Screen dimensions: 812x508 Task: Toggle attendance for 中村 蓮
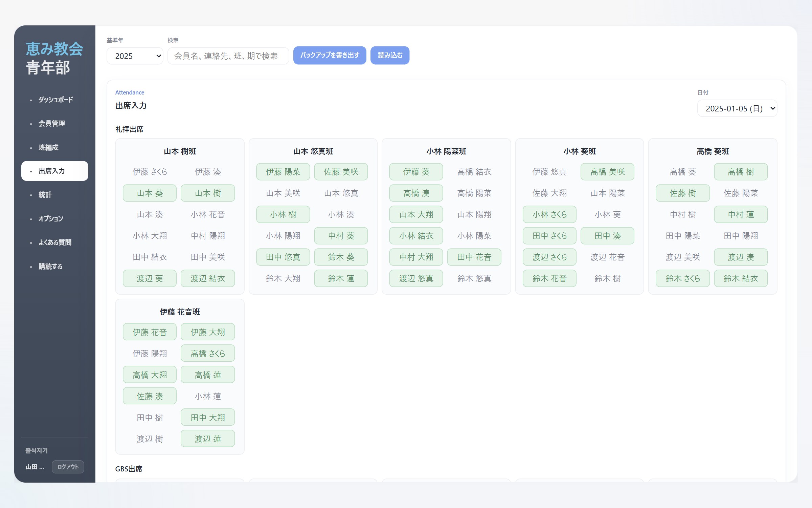pos(741,214)
